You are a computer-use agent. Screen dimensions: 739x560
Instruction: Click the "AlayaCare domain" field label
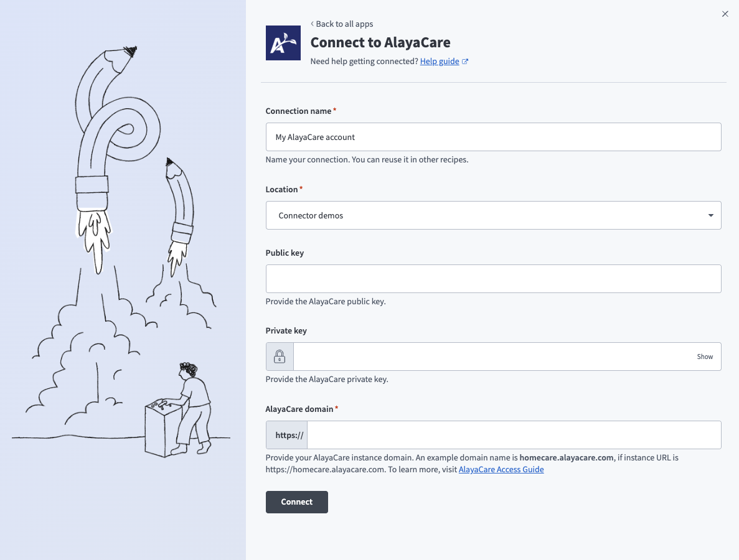[299, 409]
